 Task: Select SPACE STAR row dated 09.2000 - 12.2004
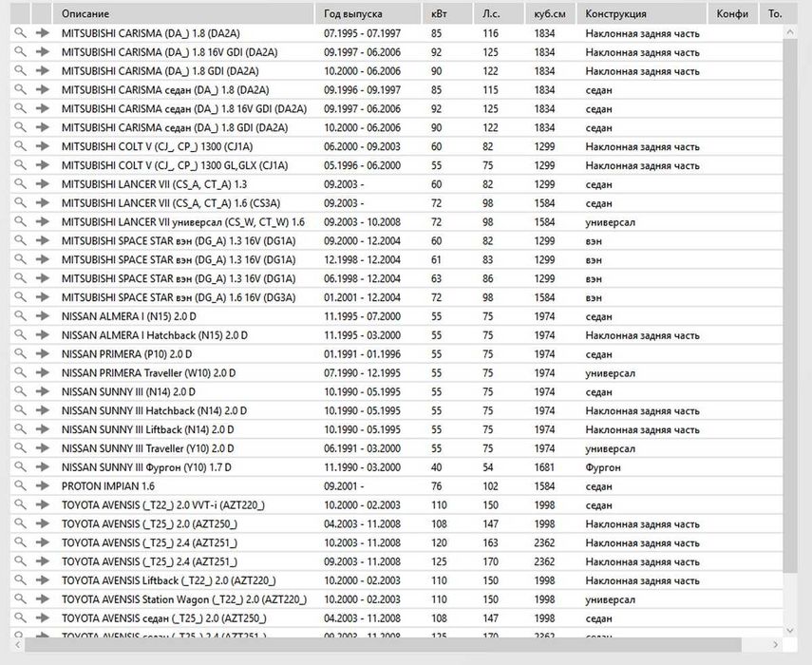pos(396,241)
